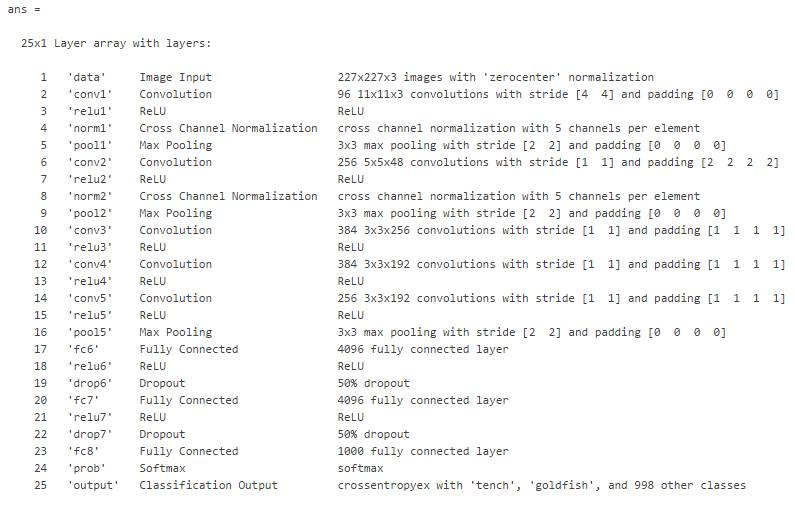Click the Softmax layer type text
Viewport: 795px width, 505px height.
[x=162, y=468]
